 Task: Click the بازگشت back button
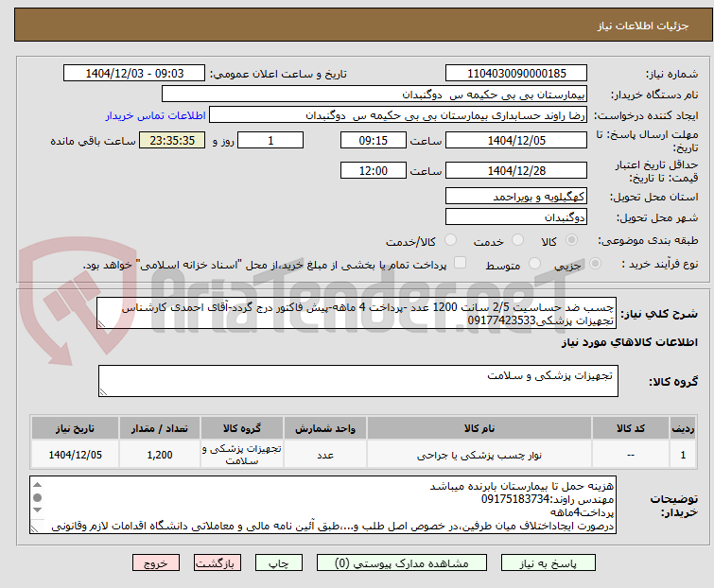[x=217, y=563]
